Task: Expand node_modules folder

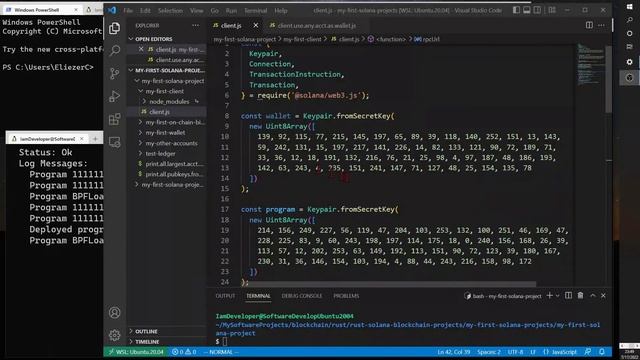Action: (x=167, y=101)
